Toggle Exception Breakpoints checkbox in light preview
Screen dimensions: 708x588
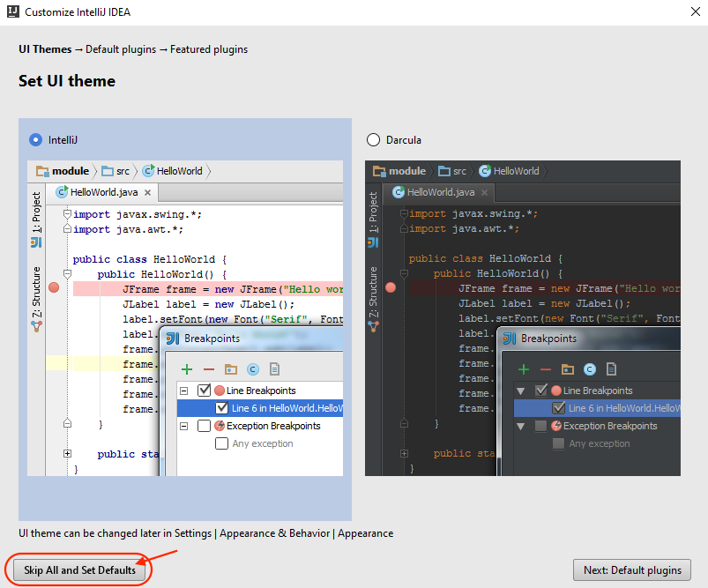205,426
